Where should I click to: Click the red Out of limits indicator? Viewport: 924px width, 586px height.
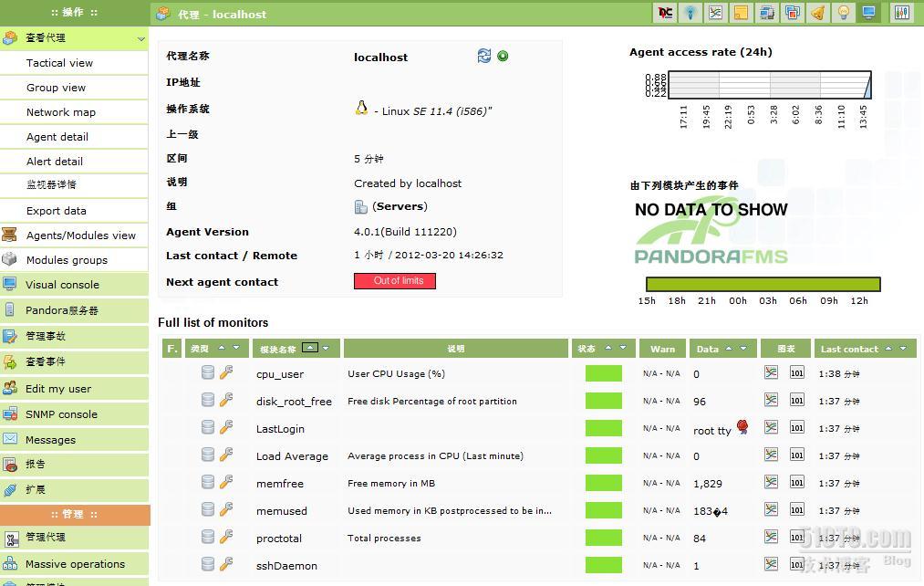(395, 280)
